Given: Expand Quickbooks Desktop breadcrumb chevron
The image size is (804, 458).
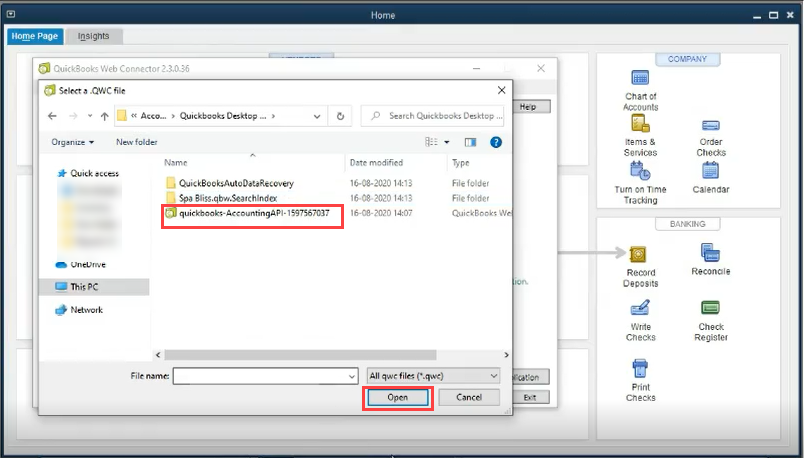Looking at the screenshot, I should (273, 116).
